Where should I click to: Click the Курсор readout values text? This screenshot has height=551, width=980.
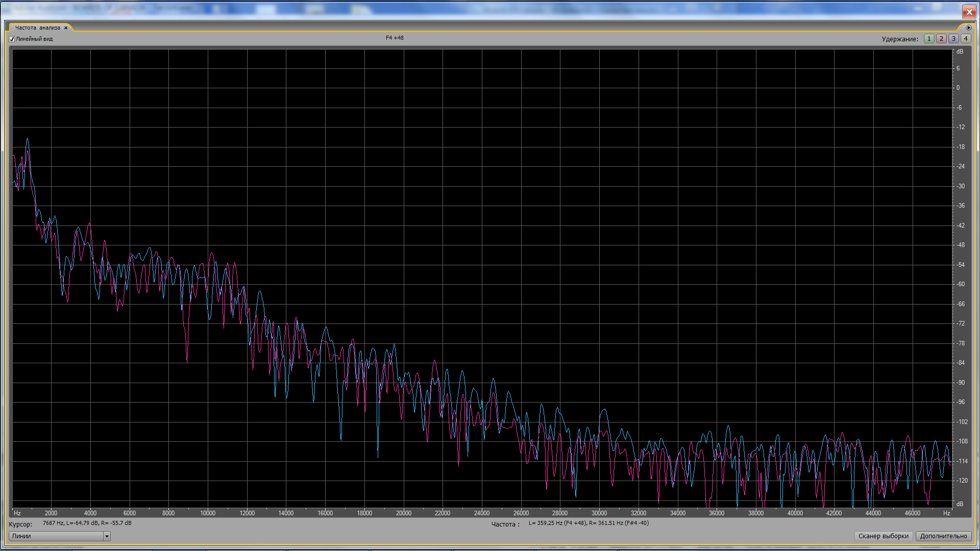point(87,523)
